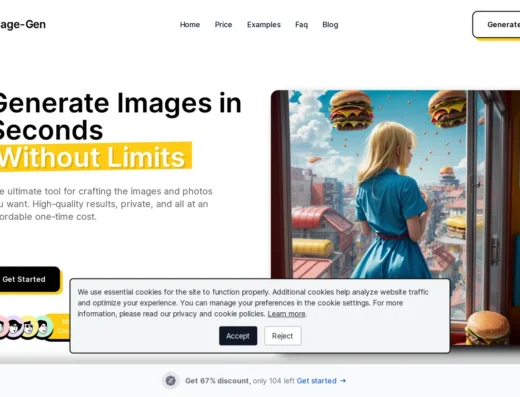The width and height of the screenshot is (520, 397).
Task: Click the discount badge icon
Action: (x=171, y=381)
